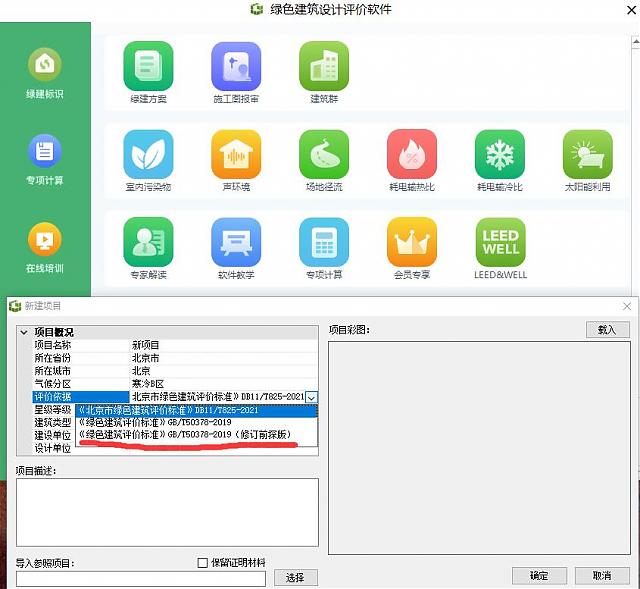Click the 选择 button
This screenshot has width=640, height=589.
click(x=296, y=577)
